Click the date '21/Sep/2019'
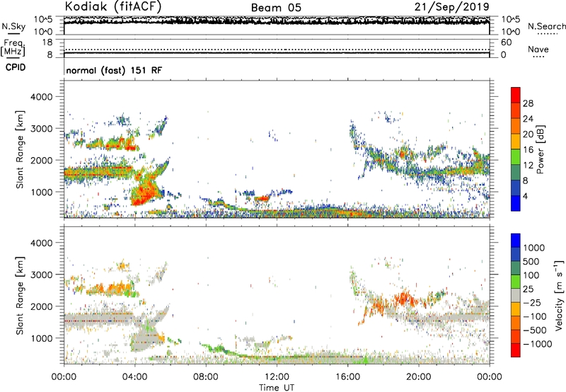This screenshot has width=566, height=392. click(451, 6)
